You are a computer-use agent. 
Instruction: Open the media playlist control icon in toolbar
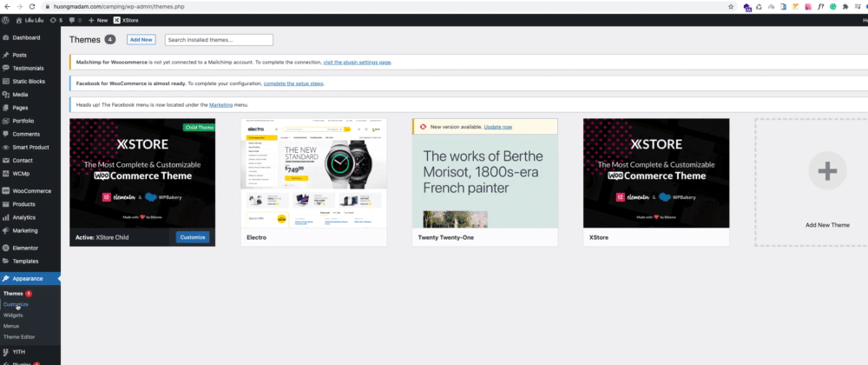tap(858, 7)
